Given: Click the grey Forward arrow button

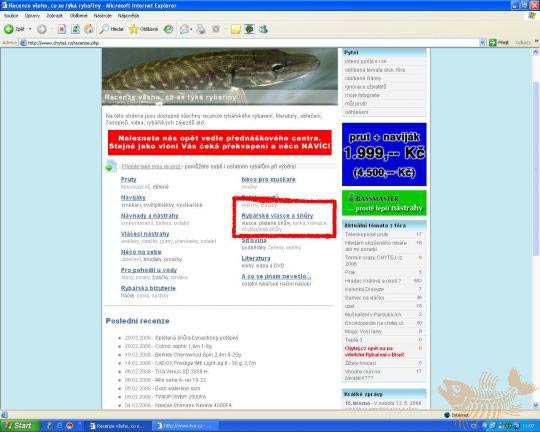Looking at the screenshot, I should coord(42,29).
